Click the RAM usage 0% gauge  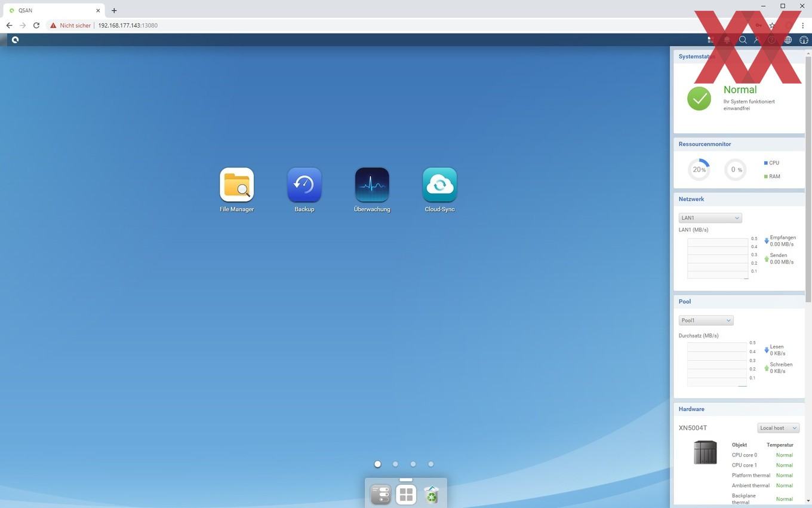(736, 170)
